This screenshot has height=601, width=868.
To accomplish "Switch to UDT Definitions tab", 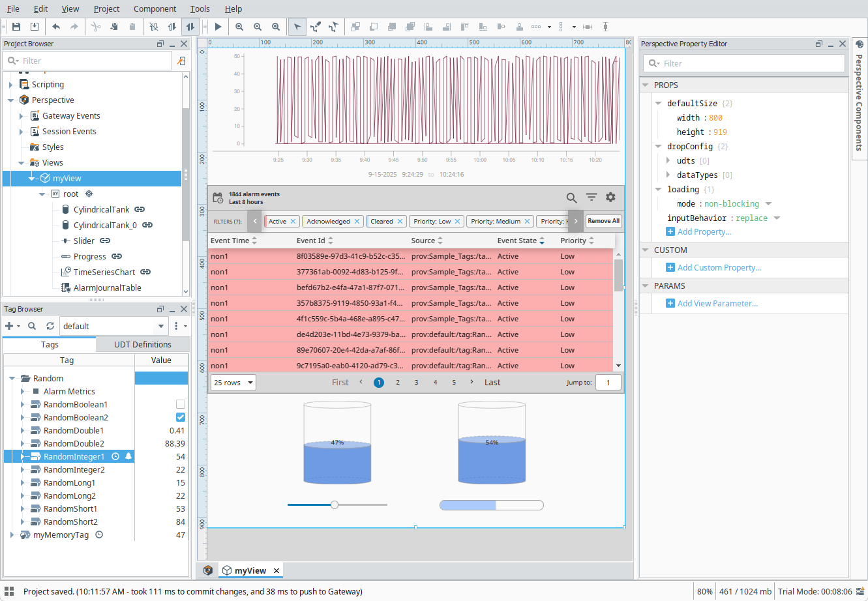I will tap(143, 344).
